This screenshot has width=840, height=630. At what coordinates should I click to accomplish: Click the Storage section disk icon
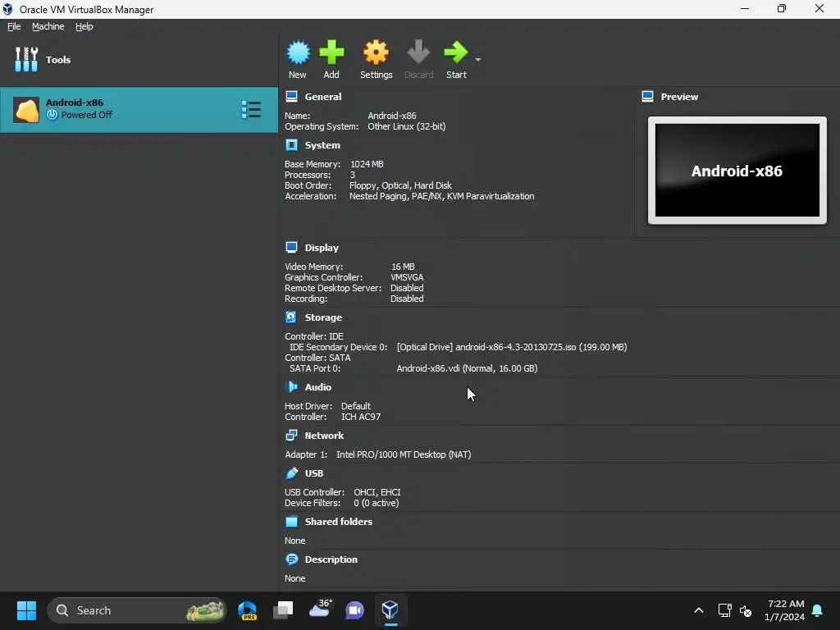[x=291, y=317]
